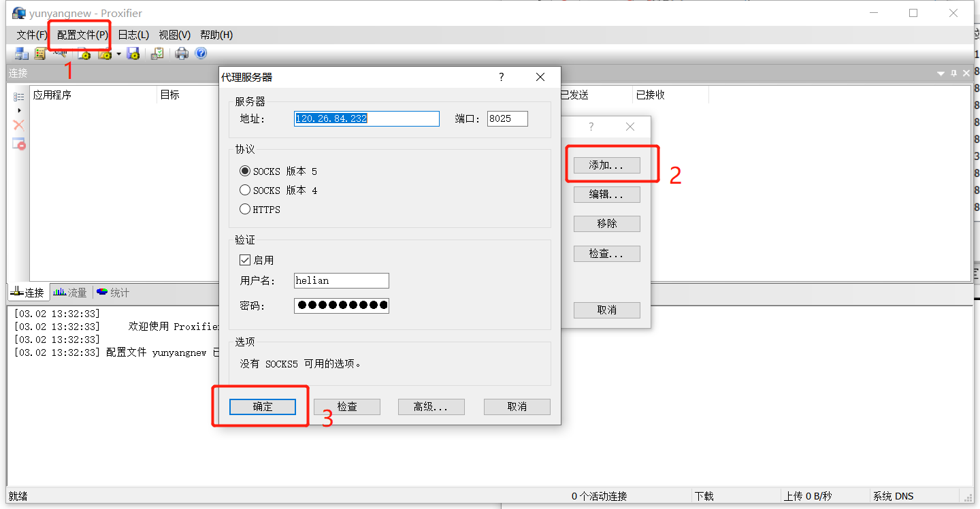Click 添加... in the background dialog

pos(607,165)
